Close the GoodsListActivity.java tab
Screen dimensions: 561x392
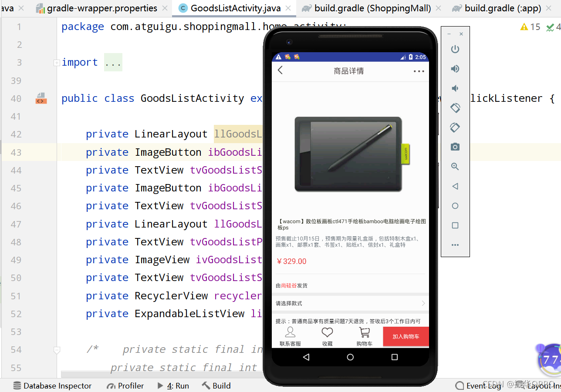click(x=288, y=8)
